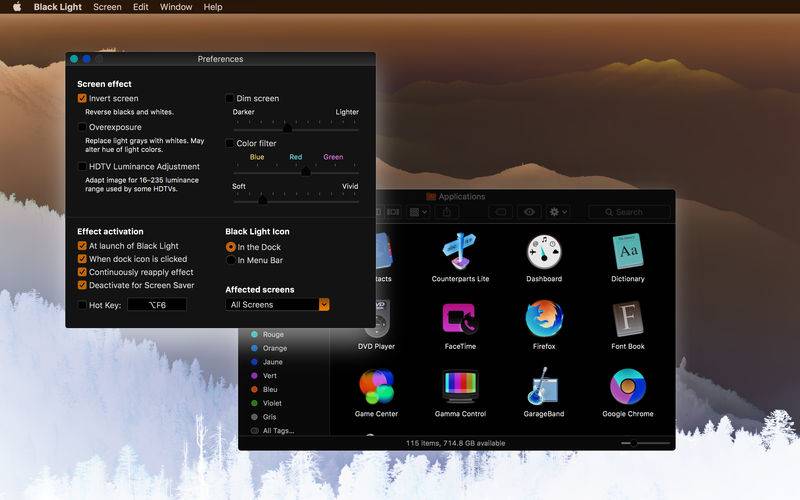Select In the Dock radio option
Screen dimensions: 800x500
(x=231, y=247)
